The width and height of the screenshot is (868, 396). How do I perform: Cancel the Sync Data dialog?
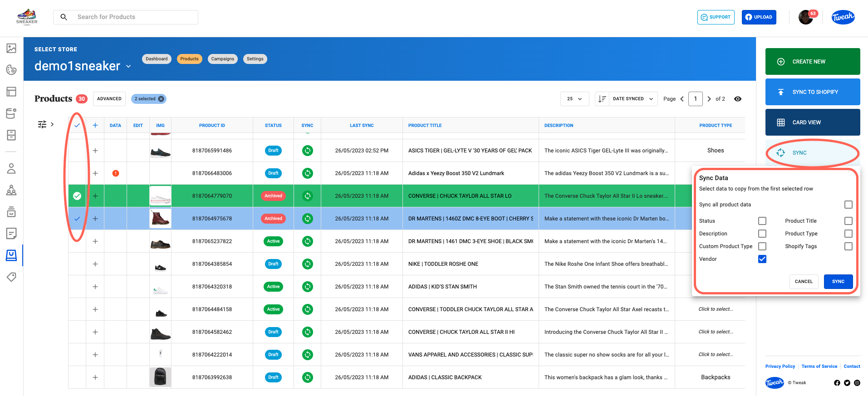(x=804, y=282)
